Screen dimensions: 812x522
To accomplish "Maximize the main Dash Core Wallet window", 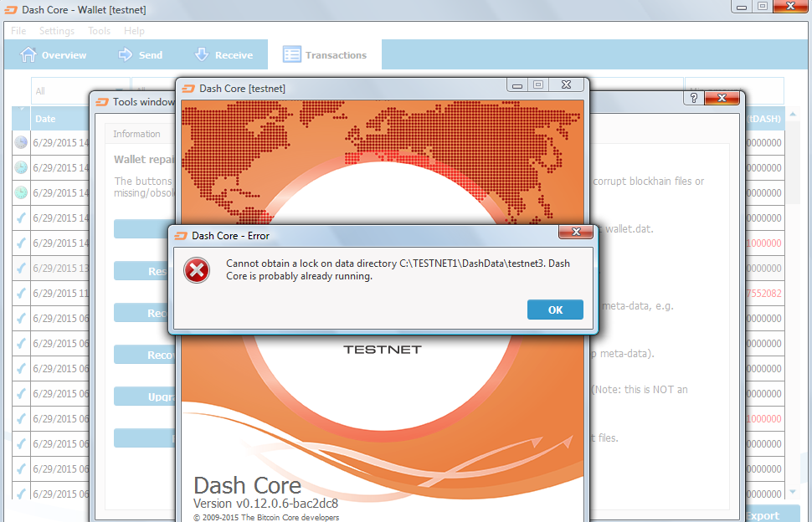I will tap(763, 6).
